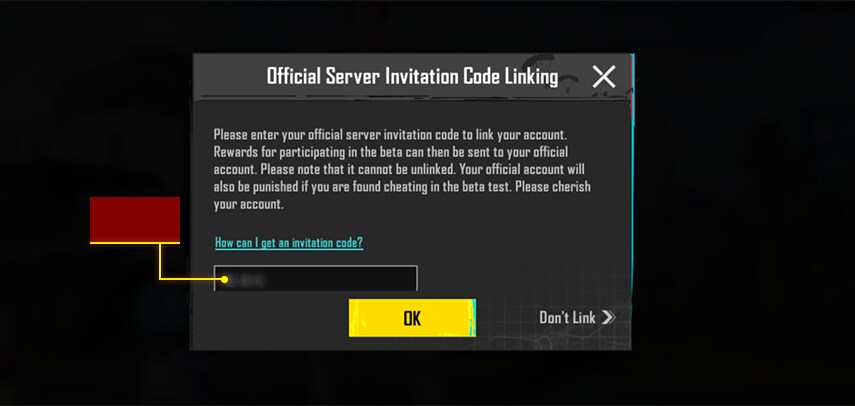Open 'How can I get an invitation code?'
The height and width of the screenshot is (406, 855).
tap(289, 243)
